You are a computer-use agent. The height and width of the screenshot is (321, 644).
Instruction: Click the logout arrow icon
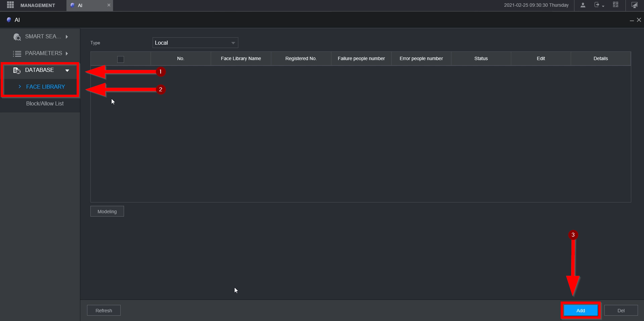pyautogui.click(x=597, y=5)
